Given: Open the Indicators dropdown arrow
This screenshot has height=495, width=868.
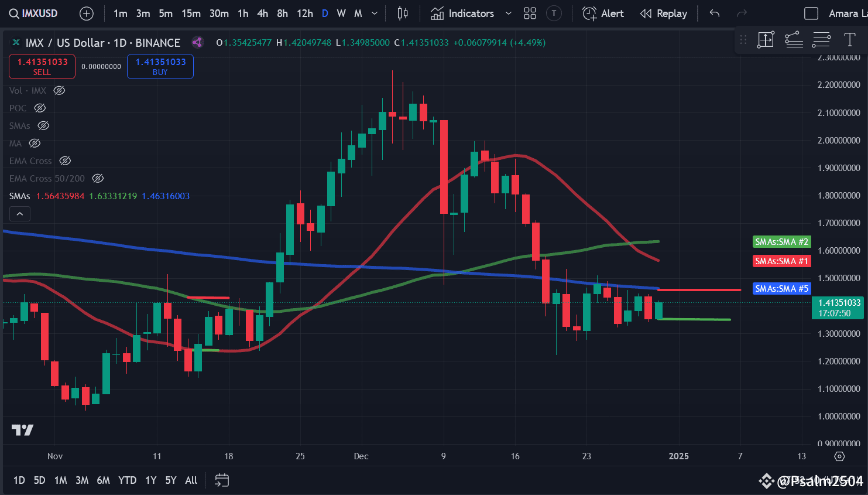Looking at the screenshot, I should (x=507, y=13).
